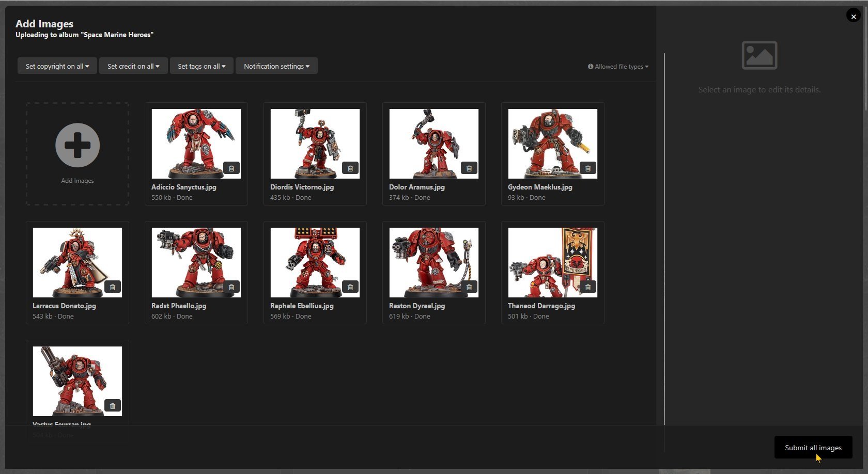Expand the Set credit on all menu
The image size is (868, 474).
point(133,66)
